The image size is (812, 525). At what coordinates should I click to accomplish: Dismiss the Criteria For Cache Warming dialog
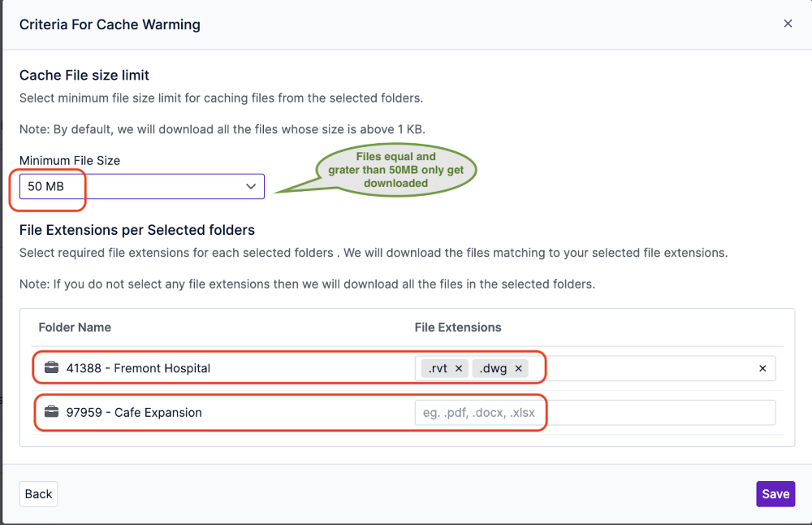(787, 23)
